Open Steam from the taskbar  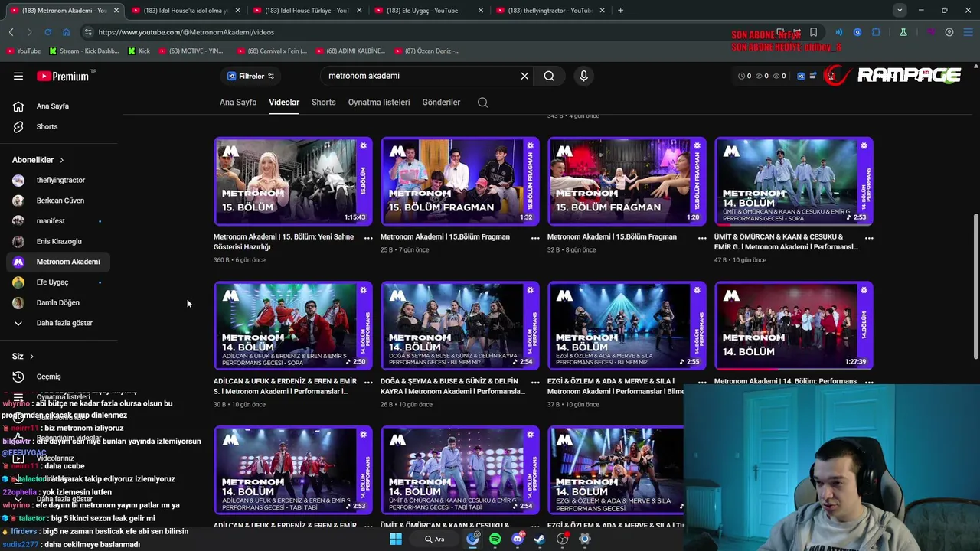540,539
